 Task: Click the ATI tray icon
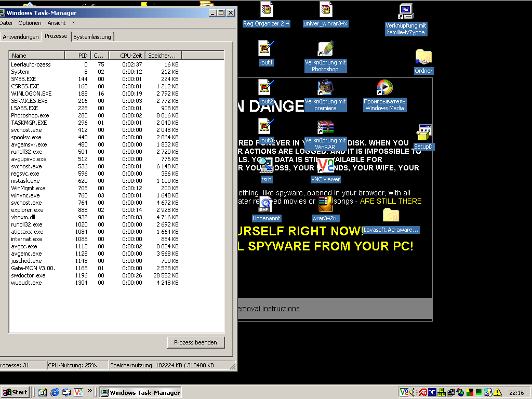423,392
